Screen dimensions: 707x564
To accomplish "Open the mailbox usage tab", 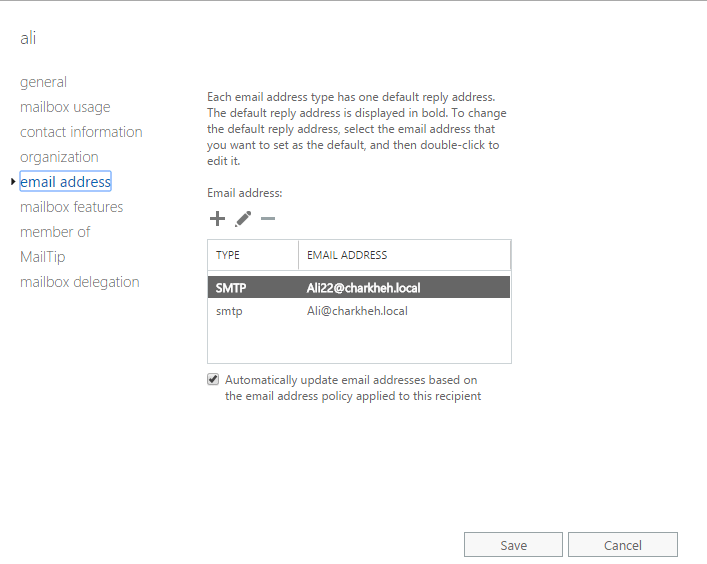I will [x=65, y=107].
